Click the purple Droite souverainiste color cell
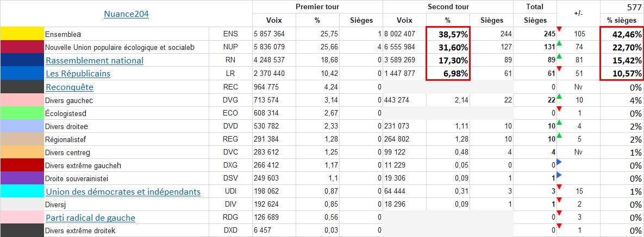Screen dimensions: 644x237 [22, 178]
